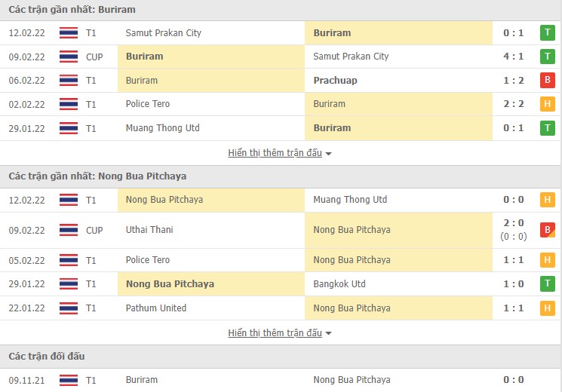Screen dimensions: 562x392
Task: Click the Pathum United team name
Action: point(156,308)
